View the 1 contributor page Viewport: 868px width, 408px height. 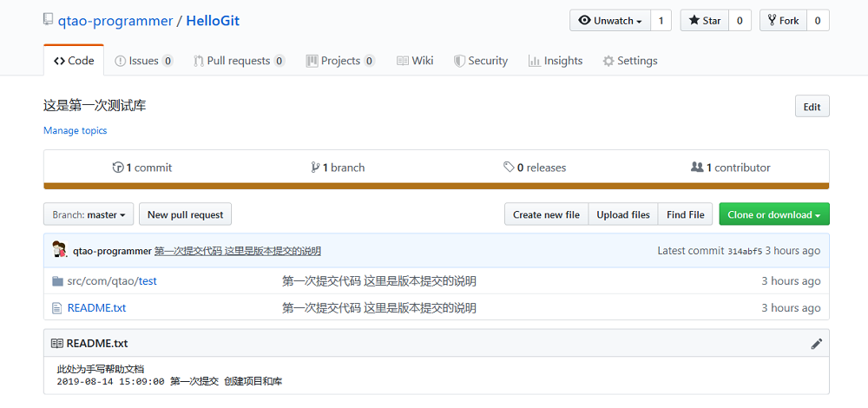[731, 168]
